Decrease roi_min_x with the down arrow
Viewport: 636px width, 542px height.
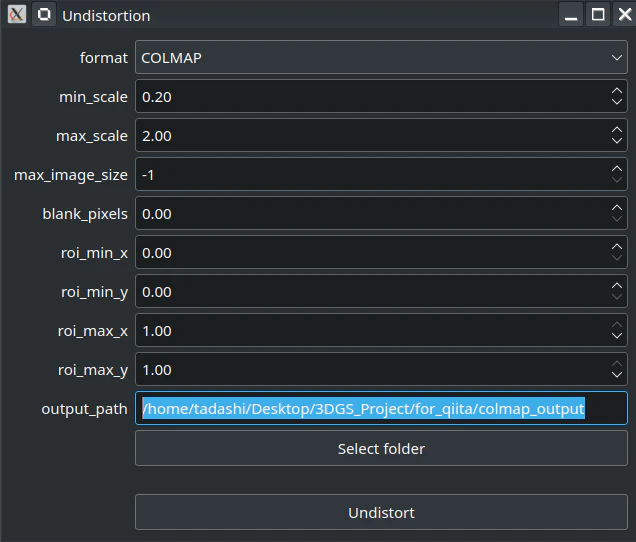pyautogui.click(x=617, y=257)
